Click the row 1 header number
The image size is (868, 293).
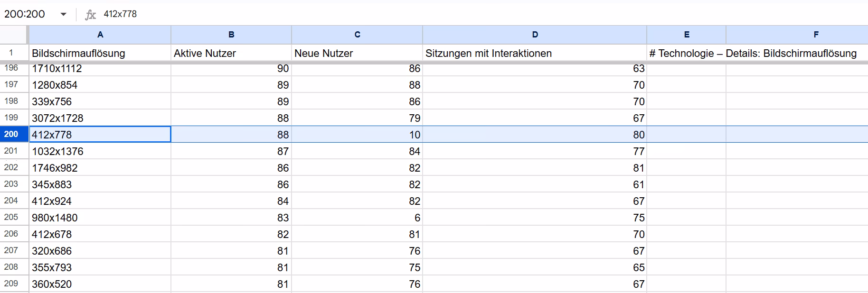pos(11,53)
